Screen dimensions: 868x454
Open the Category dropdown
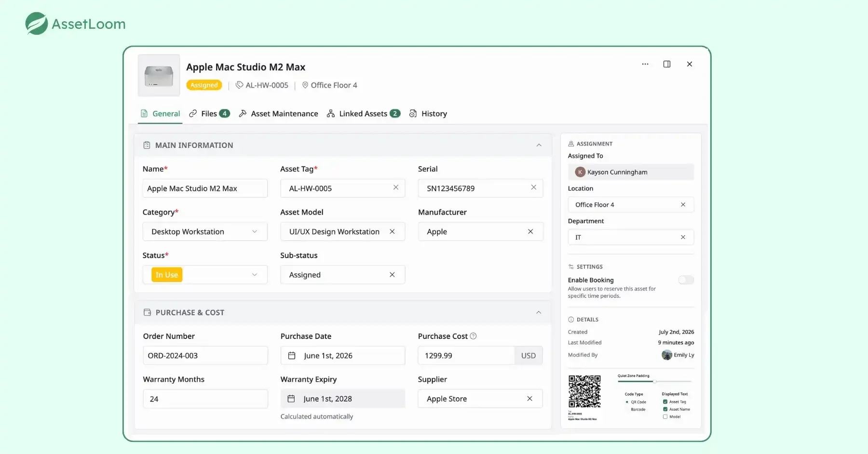coord(205,231)
